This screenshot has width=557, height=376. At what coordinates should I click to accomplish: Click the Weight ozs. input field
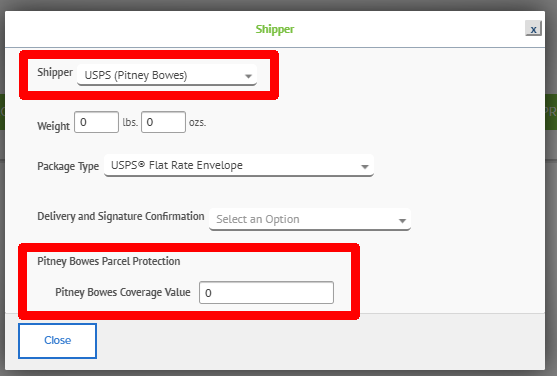tap(163, 122)
